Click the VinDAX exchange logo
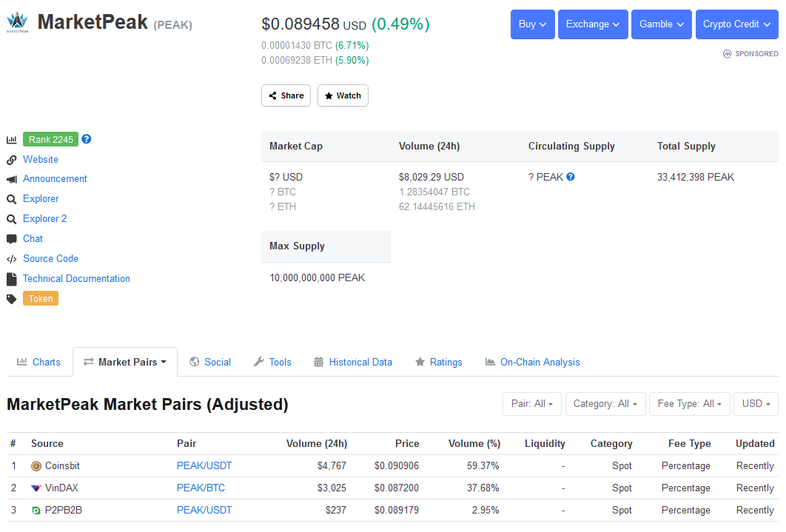This screenshot has height=532, width=786. point(36,488)
